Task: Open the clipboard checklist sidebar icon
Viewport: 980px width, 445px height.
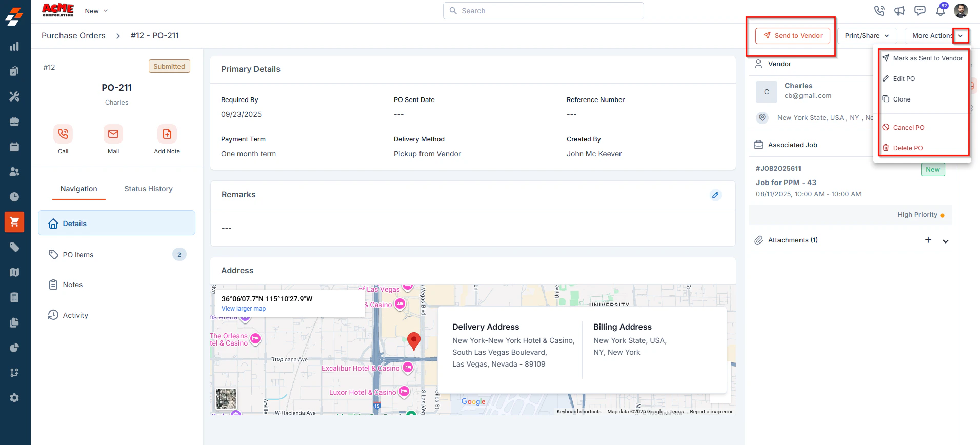Action: [x=14, y=71]
